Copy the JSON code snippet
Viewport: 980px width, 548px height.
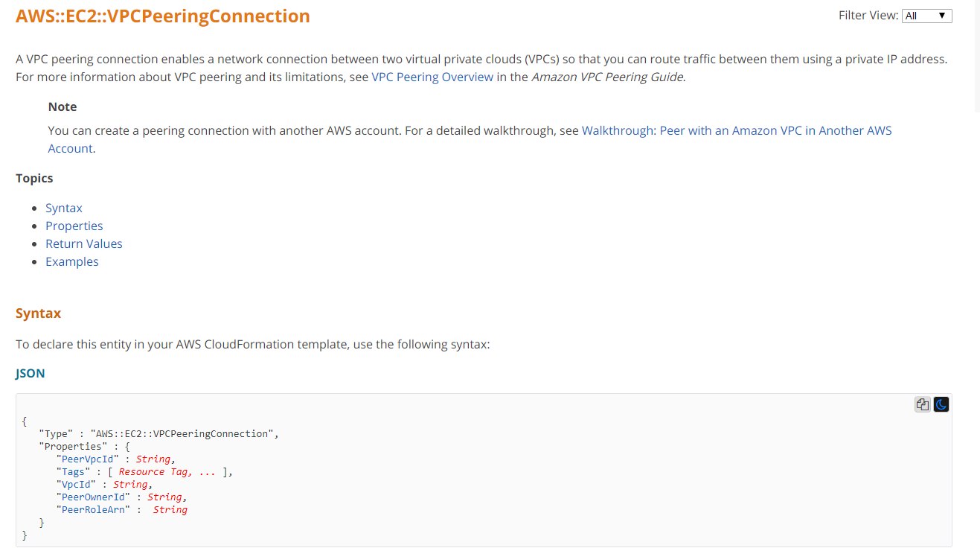pos(923,404)
